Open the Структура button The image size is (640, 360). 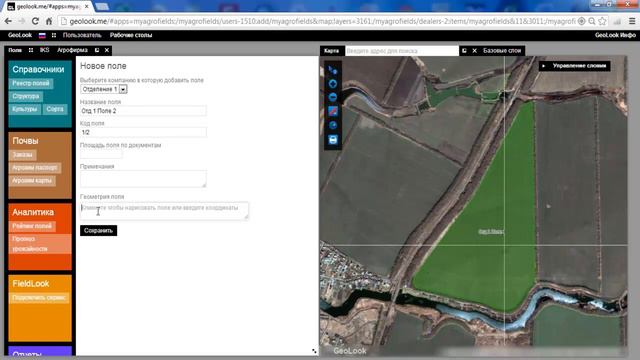(26, 96)
